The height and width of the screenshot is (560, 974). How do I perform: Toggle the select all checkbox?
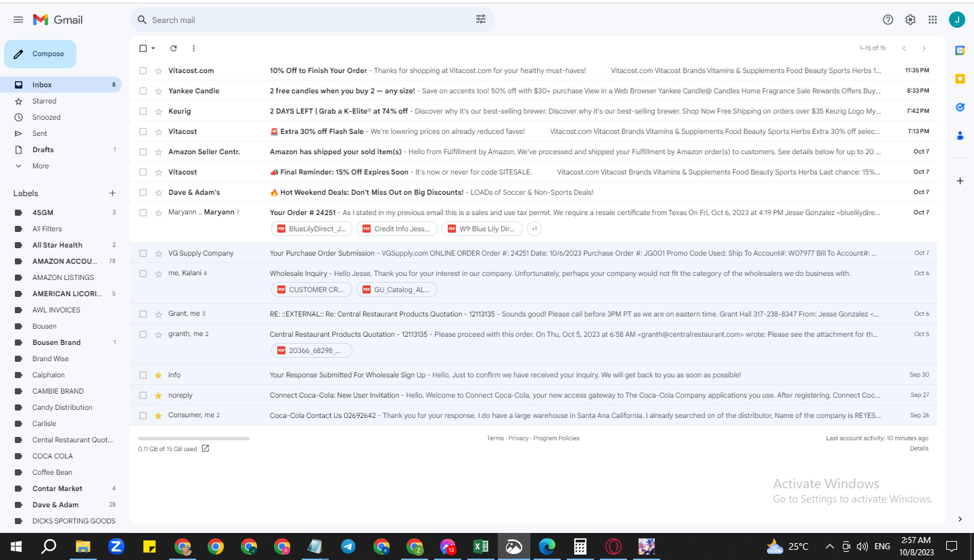click(x=143, y=48)
